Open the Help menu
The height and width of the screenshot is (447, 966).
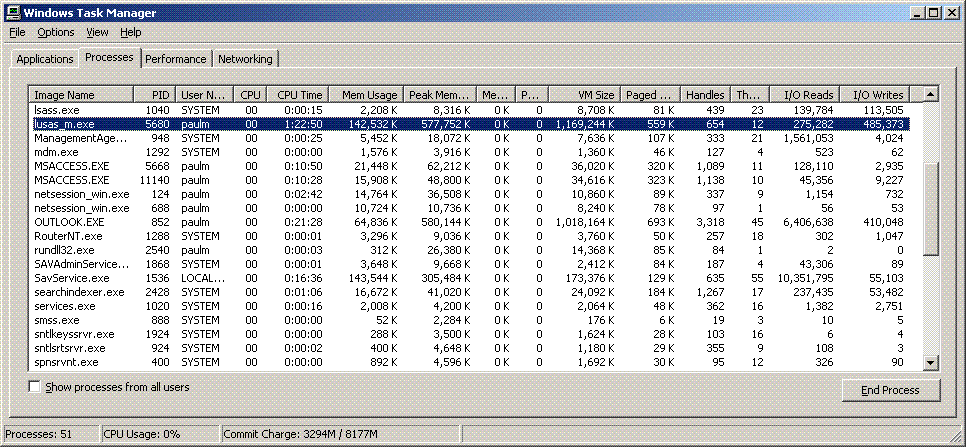pos(131,32)
